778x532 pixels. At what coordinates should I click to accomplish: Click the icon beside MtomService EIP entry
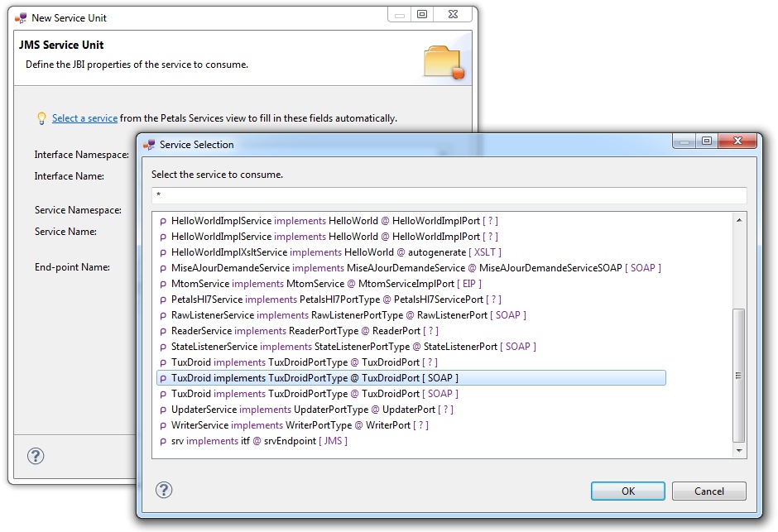[163, 285]
